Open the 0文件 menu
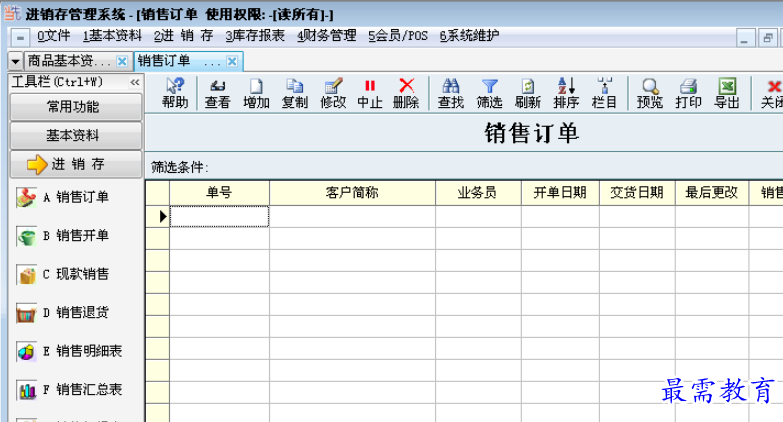 (53, 36)
